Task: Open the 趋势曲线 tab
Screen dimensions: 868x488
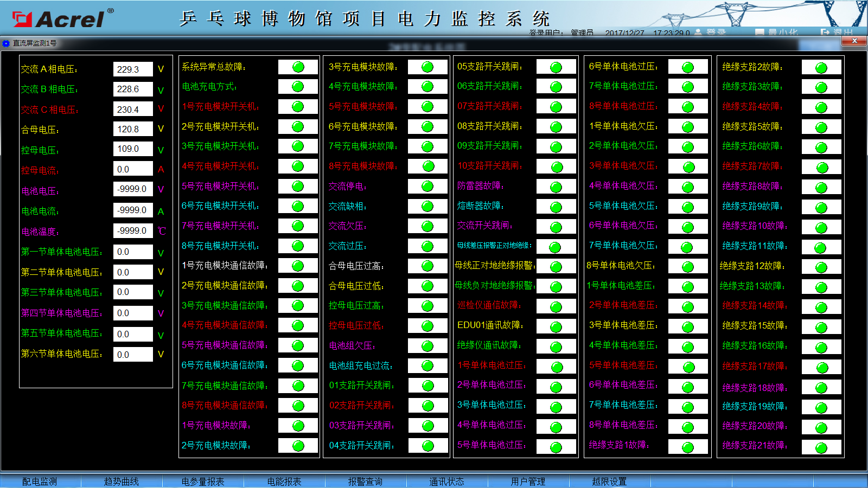Action: (x=122, y=481)
